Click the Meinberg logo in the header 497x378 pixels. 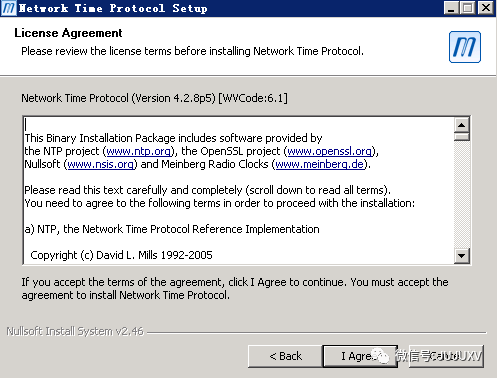tap(465, 47)
